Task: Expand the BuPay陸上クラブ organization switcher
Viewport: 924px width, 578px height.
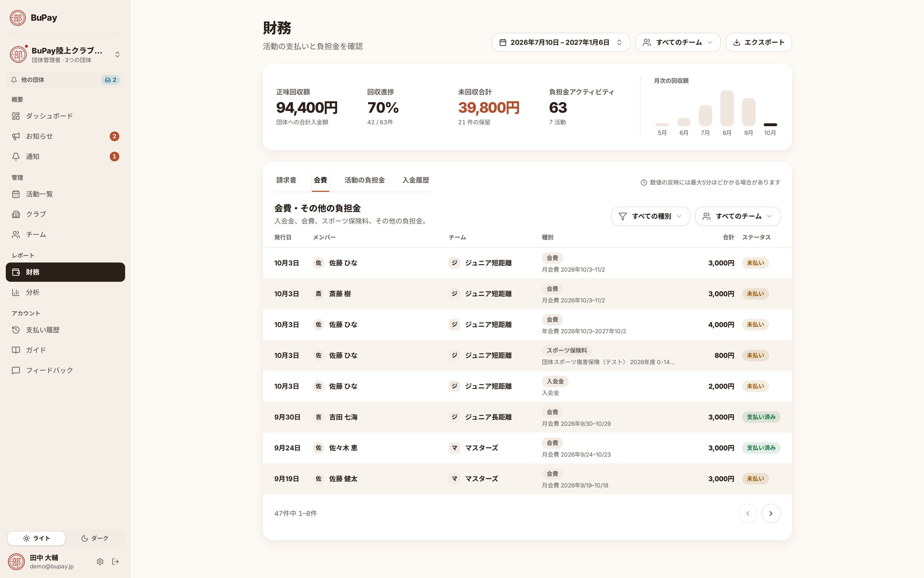Action: click(65, 54)
